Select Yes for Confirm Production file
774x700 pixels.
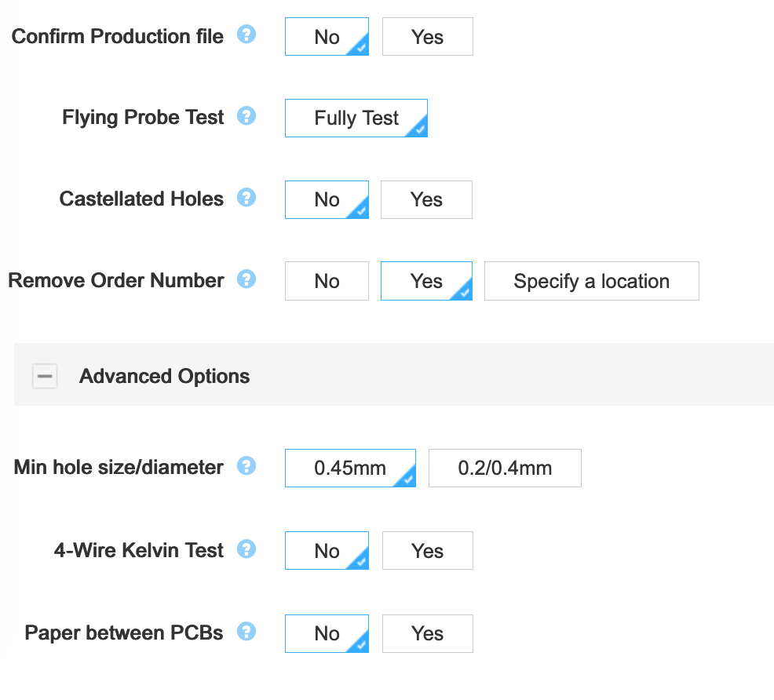point(428,37)
